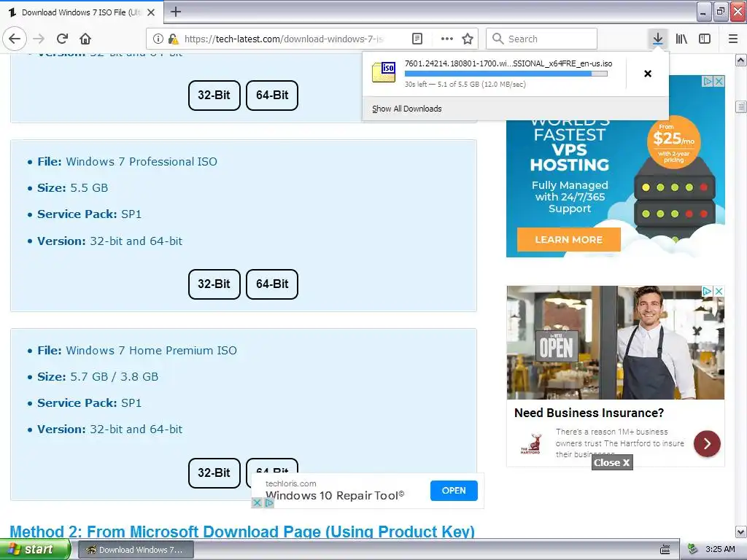This screenshot has height=560, width=747.
Task: Reload the current page
Action: (63, 39)
